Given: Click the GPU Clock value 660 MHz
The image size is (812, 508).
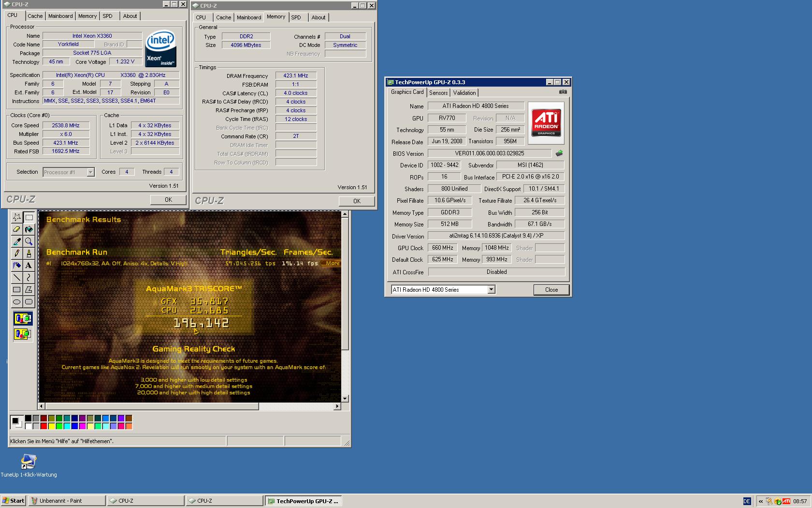Looking at the screenshot, I should (x=443, y=248).
